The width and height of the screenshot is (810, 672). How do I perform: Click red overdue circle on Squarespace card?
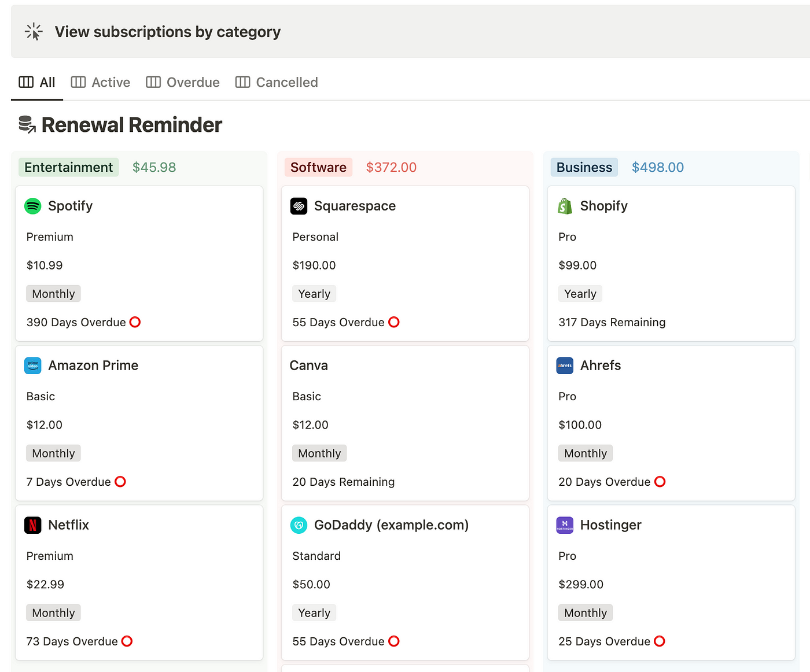394,322
